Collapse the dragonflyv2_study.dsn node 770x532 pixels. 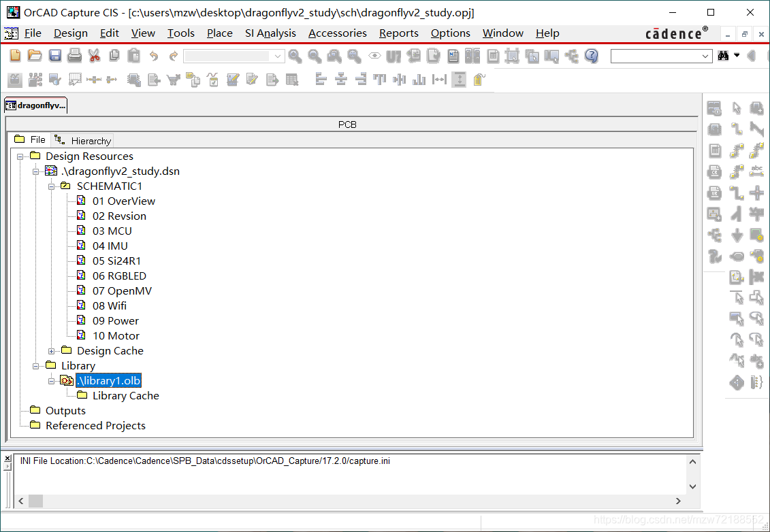click(36, 171)
